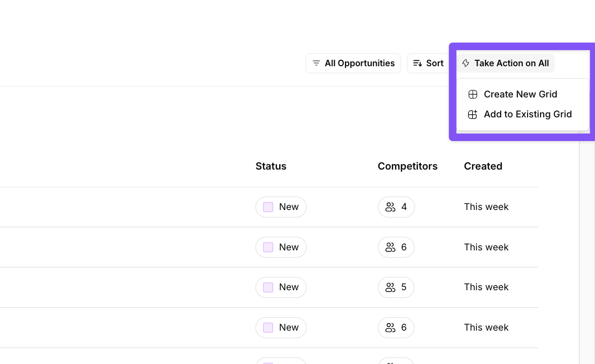Click the people icon in the 5 competitors badge
This screenshot has width=595, height=364.
tap(390, 287)
